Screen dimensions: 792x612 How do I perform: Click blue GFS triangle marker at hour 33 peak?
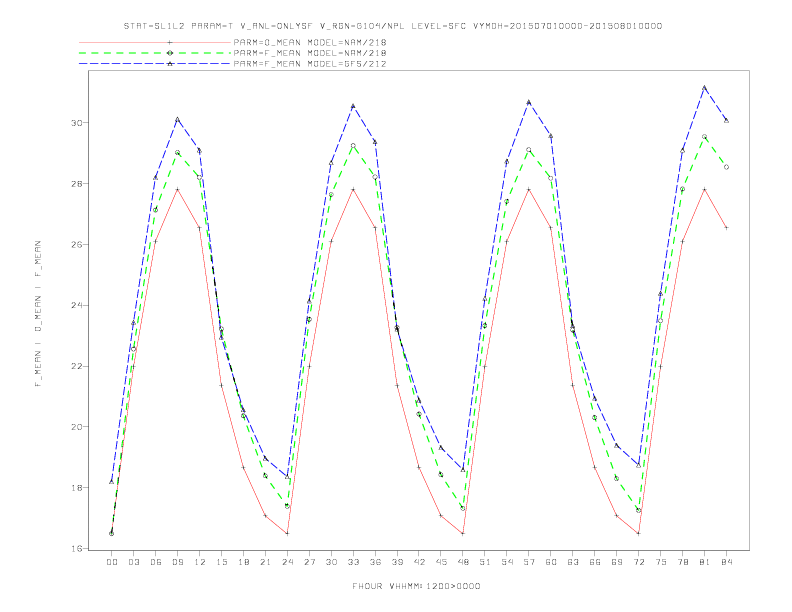pyautogui.click(x=353, y=106)
